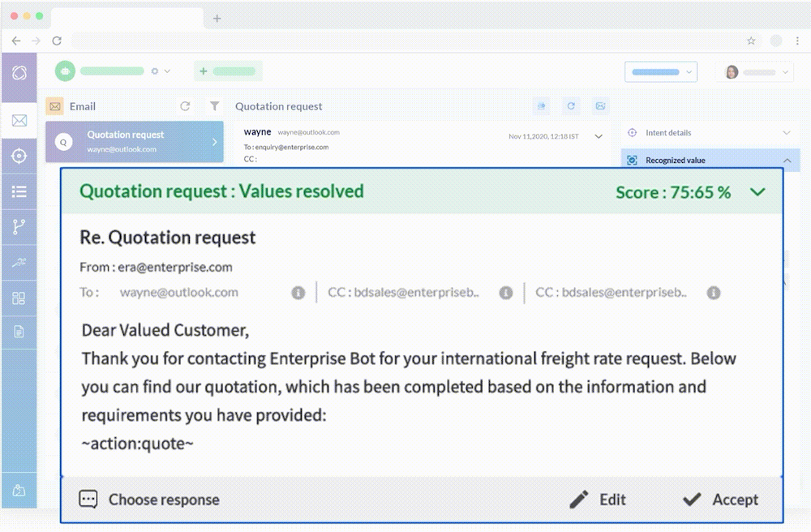Open the dashboard grid sidebar icon
The width and height of the screenshot is (811, 532).
pyautogui.click(x=19, y=298)
